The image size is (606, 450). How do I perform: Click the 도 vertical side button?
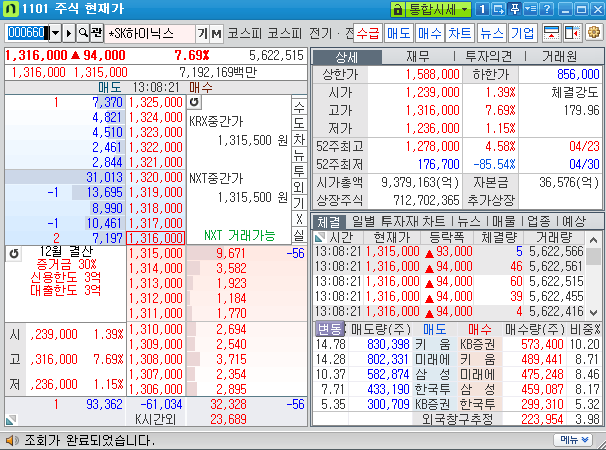(299, 123)
